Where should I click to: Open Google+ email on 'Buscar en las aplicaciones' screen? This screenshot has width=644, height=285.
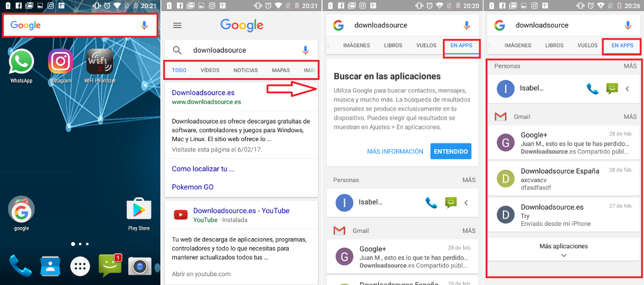click(x=403, y=257)
